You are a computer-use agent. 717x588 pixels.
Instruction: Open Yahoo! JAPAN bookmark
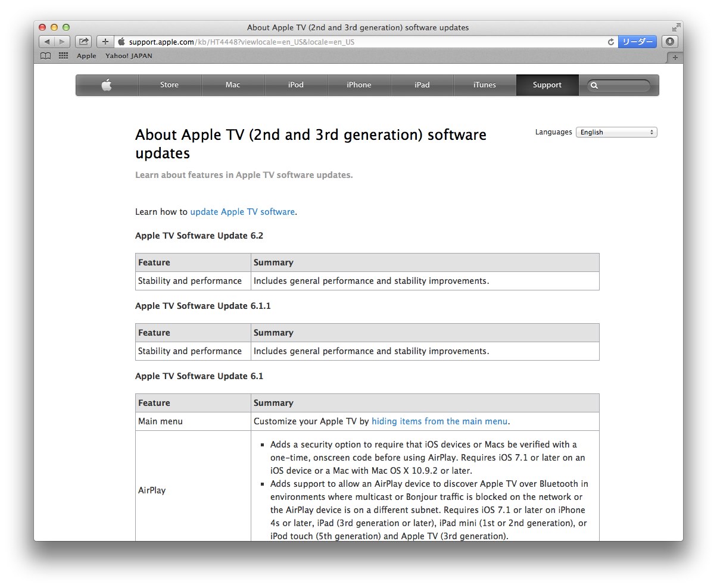click(x=129, y=56)
